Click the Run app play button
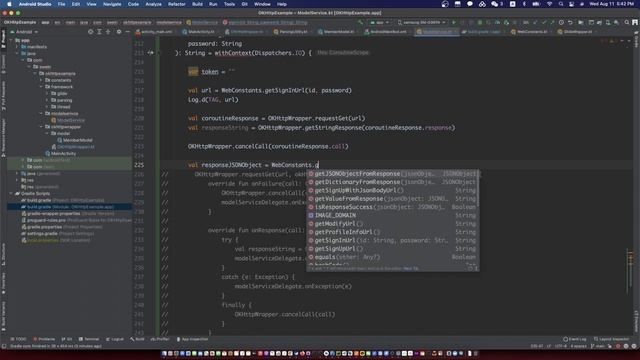640x360 pixels. 453,22
